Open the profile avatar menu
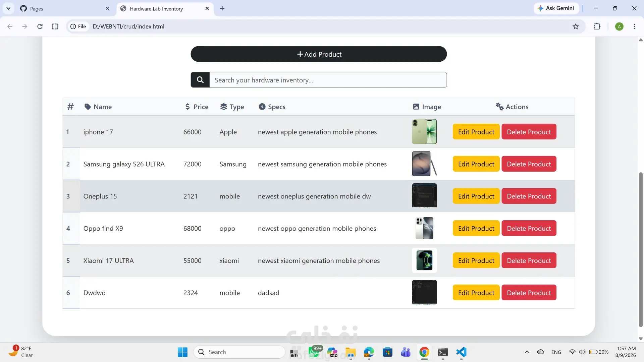644x362 pixels. (x=619, y=26)
